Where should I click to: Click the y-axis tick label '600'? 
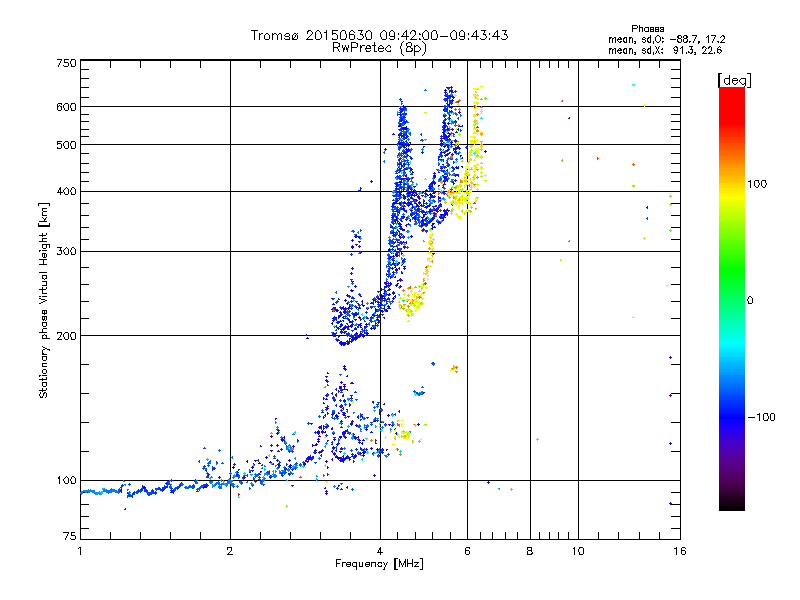point(66,107)
